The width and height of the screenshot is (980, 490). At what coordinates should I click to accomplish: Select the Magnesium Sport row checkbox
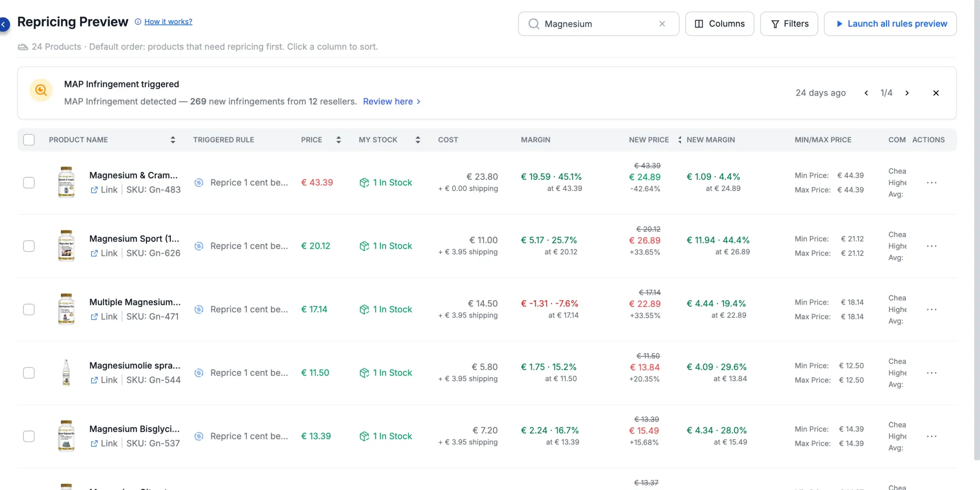coord(29,246)
